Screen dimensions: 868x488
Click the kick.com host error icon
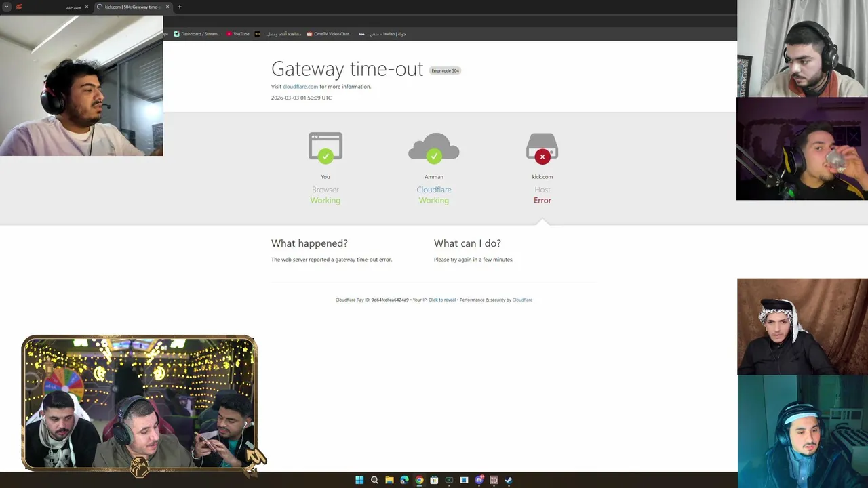[x=542, y=148]
